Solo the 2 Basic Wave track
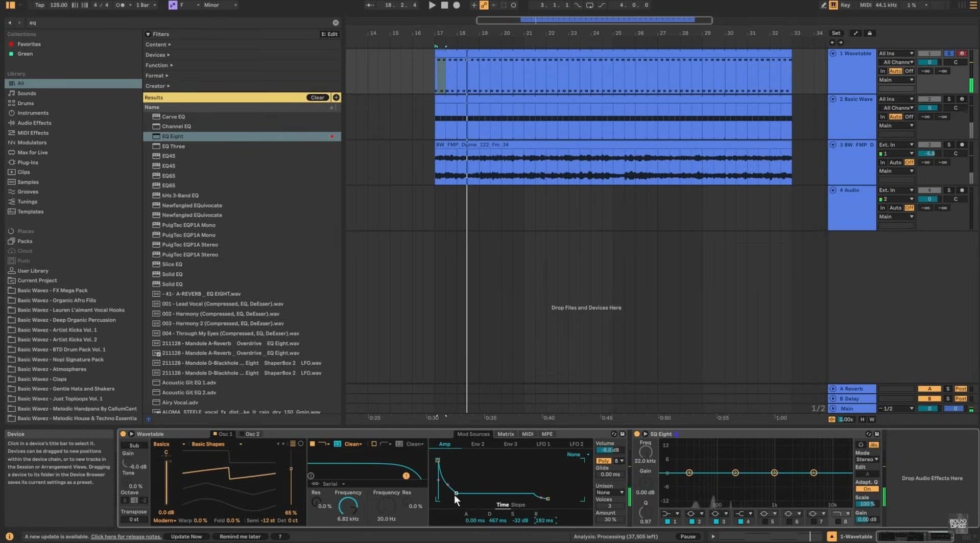980x543 pixels. (x=949, y=99)
